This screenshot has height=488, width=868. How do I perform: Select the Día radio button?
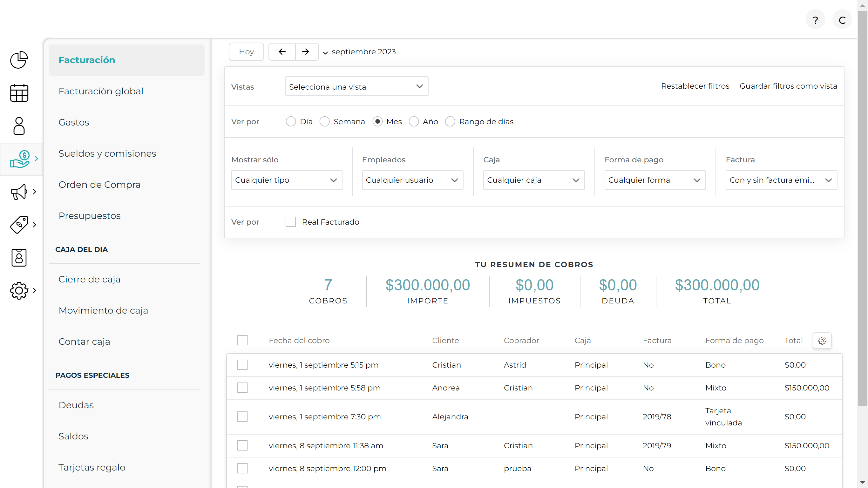point(291,121)
